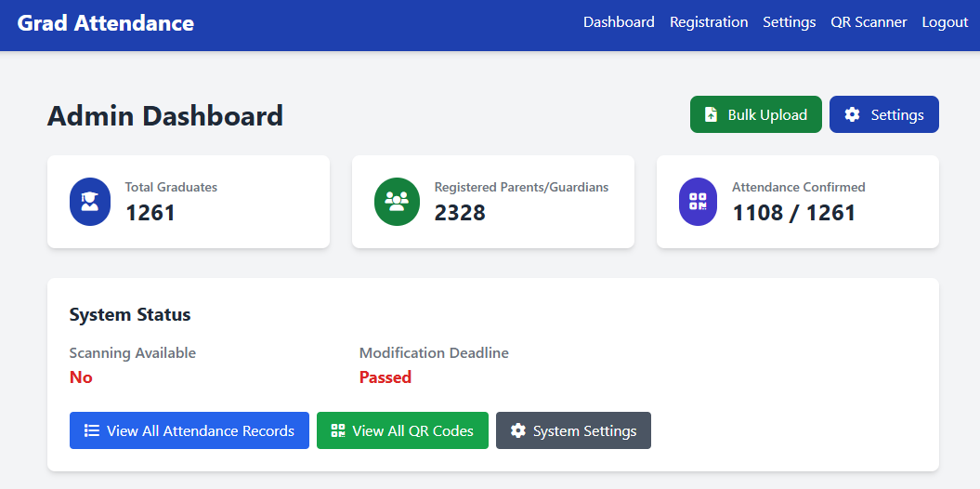Image resolution: width=980 pixels, height=489 pixels.
Task: Click the Admin Dashboard page heading
Action: click(165, 116)
